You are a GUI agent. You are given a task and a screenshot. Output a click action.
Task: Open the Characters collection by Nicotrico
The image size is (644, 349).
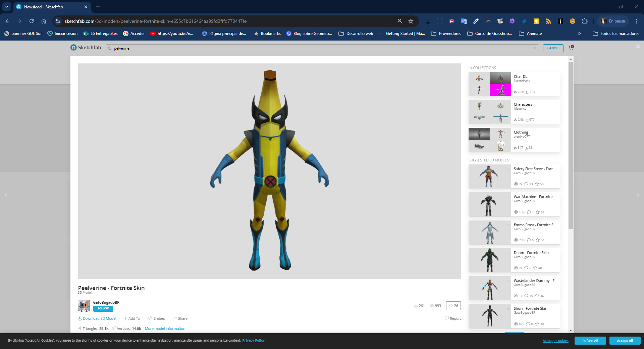pos(514,112)
